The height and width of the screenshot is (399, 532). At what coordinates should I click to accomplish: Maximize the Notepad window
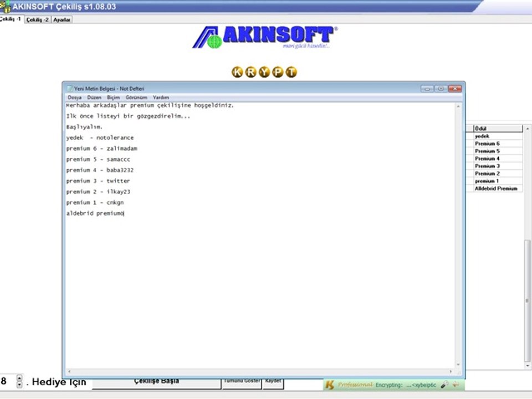(x=441, y=89)
